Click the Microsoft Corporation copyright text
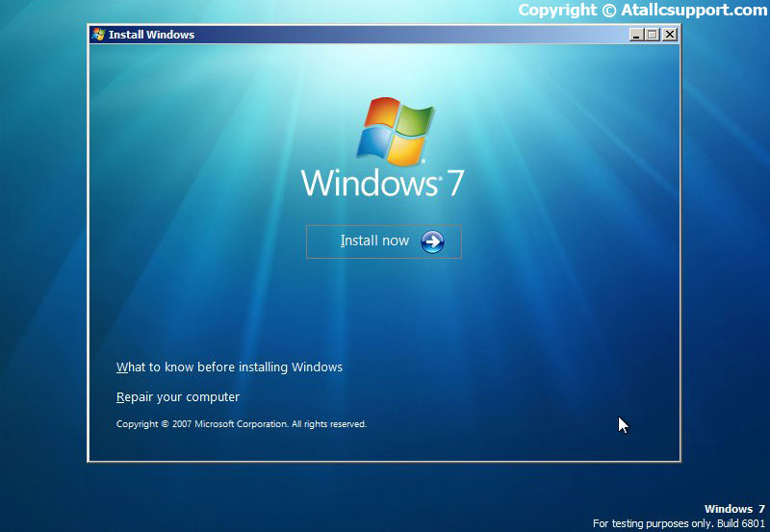The height and width of the screenshot is (532, 770). click(x=242, y=424)
